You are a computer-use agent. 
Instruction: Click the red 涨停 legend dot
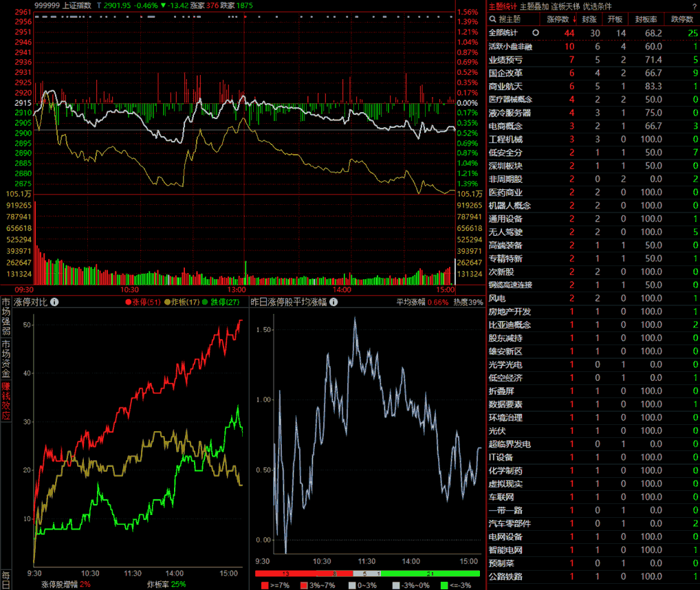click(x=128, y=302)
